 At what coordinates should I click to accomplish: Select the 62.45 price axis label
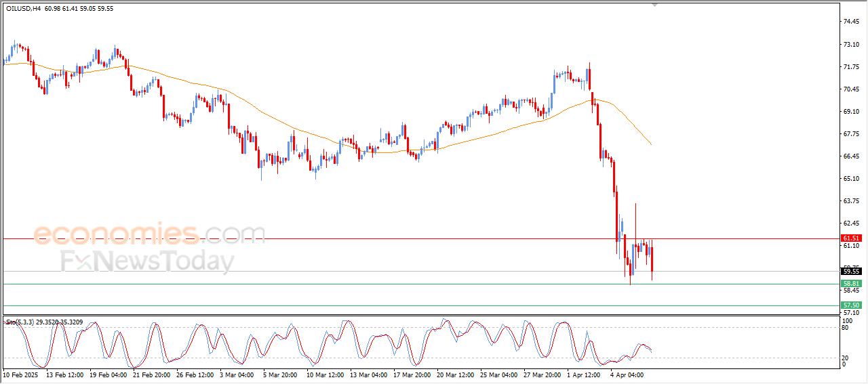point(852,223)
